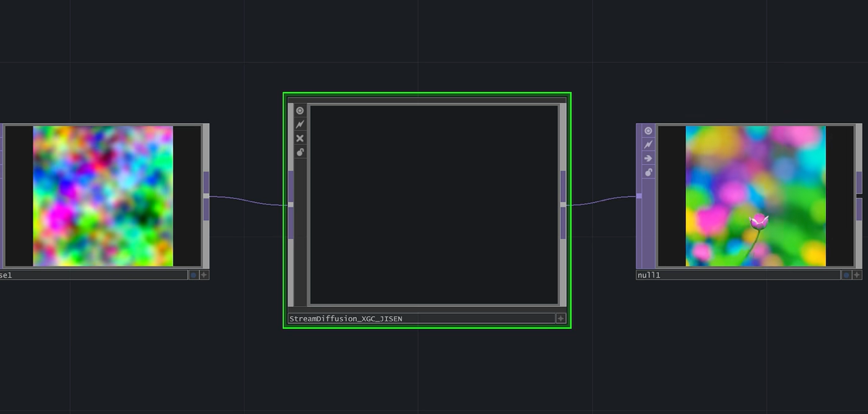The width and height of the screenshot is (868, 414).
Task: Click upper output connector on StreamDiffusion node
Action: tap(563, 186)
